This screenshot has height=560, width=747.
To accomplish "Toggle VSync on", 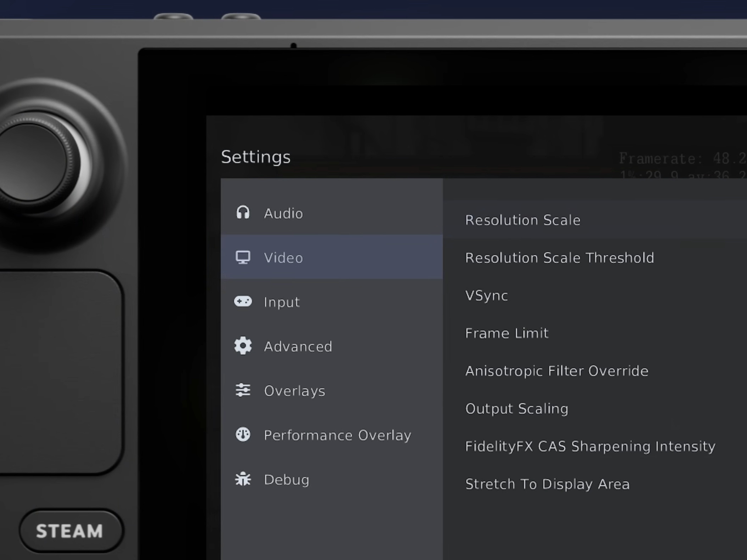I will point(487,295).
